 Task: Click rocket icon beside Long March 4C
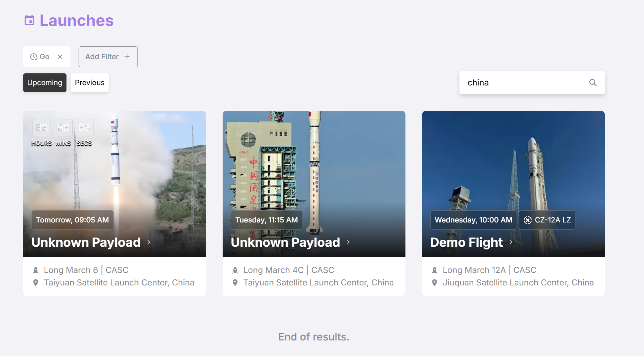(x=235, y=270)
